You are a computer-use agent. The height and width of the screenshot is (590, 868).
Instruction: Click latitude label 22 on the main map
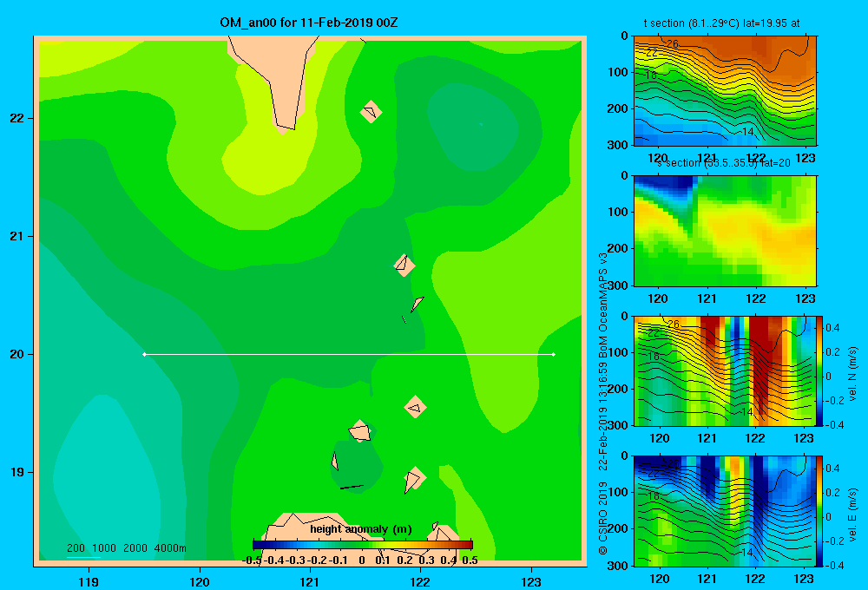(x=17, y=118)
